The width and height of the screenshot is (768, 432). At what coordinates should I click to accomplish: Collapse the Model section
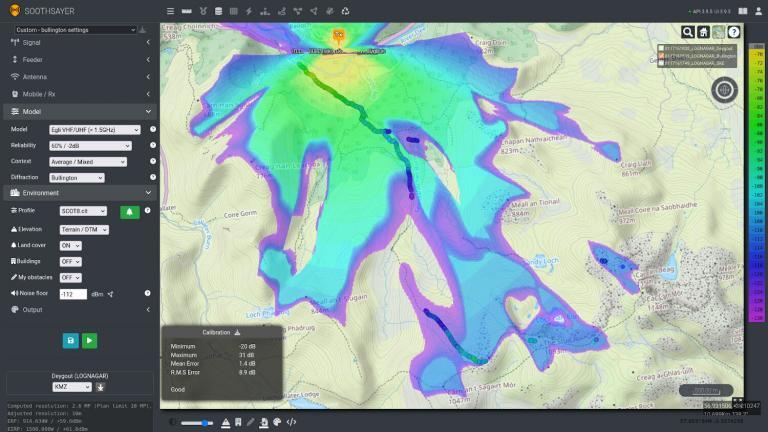coord(80,112)
